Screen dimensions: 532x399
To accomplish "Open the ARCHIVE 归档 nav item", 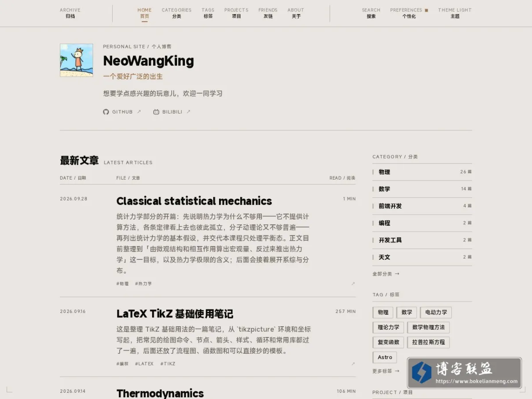I will pyautogui.click(x=70, y=13).
